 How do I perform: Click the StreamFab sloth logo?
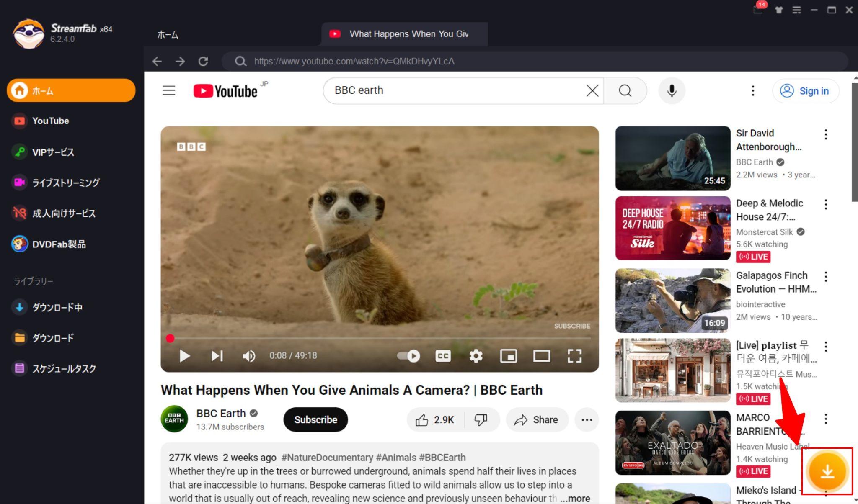pos(28,34)
